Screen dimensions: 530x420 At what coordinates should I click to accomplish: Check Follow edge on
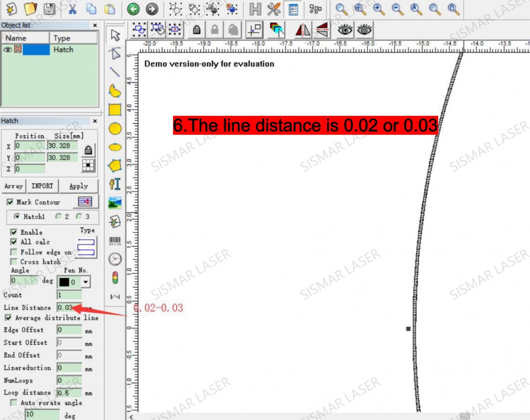[x=14, y=252]
